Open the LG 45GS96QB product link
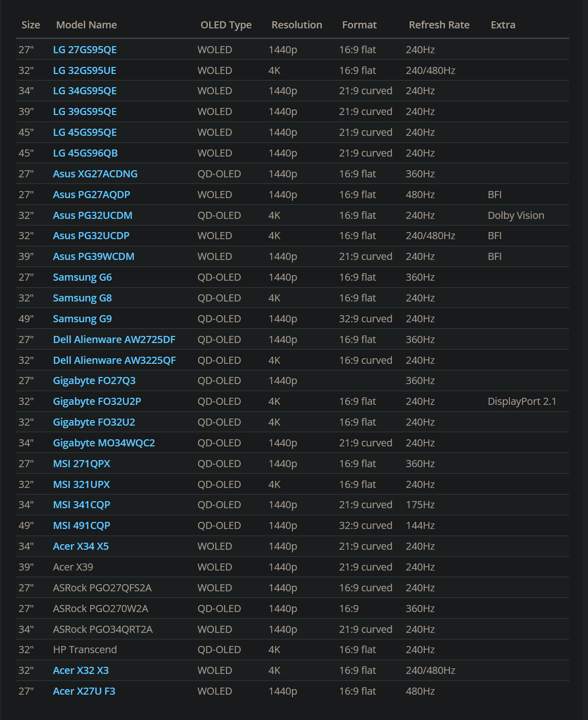 (x=85, y=153)
